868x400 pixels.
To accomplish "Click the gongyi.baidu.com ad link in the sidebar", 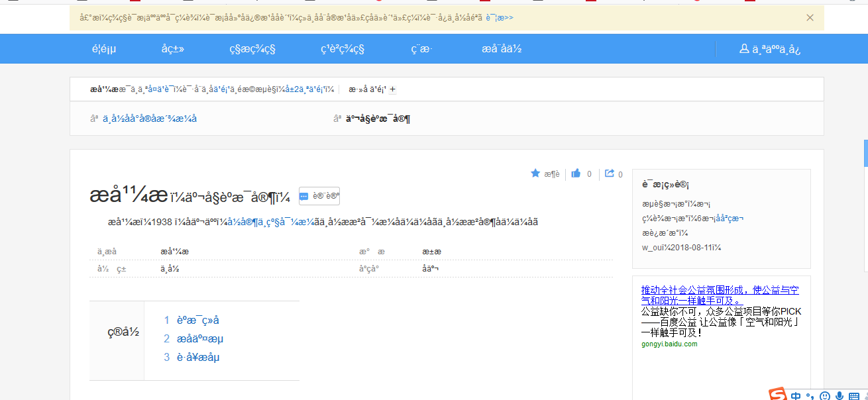I will coord(668,344).
